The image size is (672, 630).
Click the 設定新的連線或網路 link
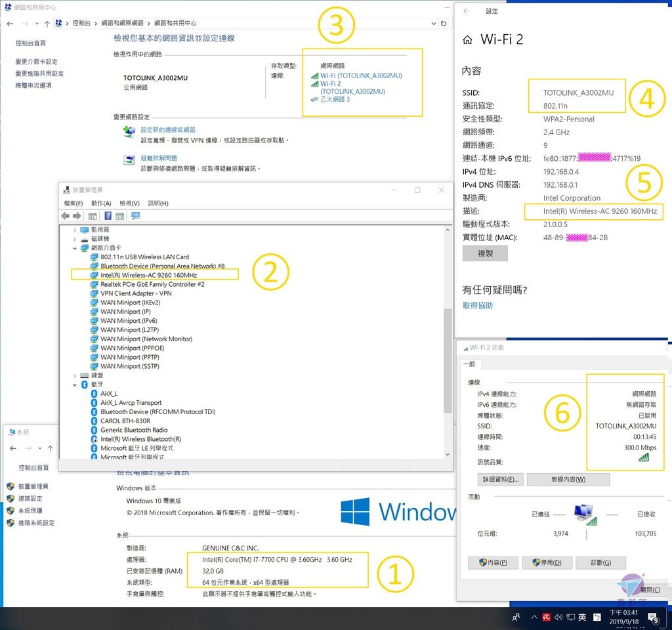click(168, 130)
